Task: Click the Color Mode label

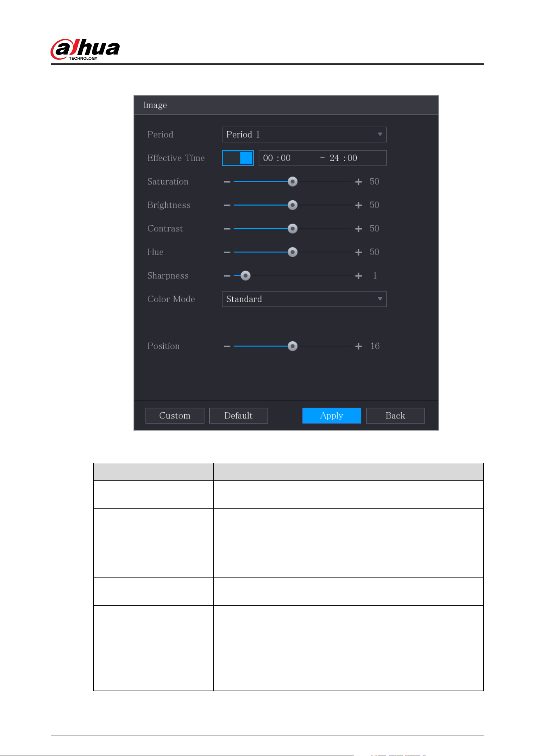Action: (171, 299)
